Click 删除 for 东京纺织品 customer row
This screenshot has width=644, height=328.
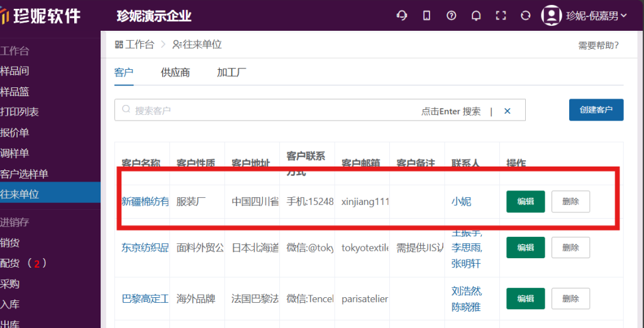point(570,248)
